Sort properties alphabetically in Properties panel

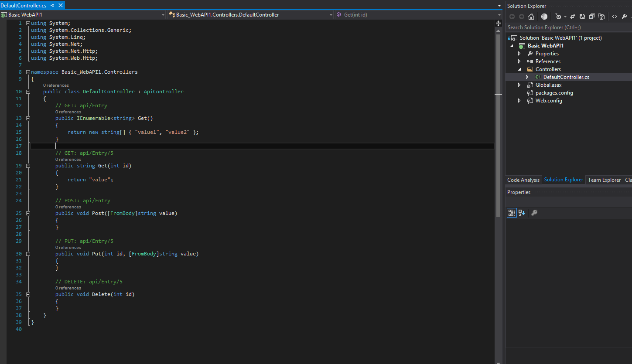click(x=522, y=213)
